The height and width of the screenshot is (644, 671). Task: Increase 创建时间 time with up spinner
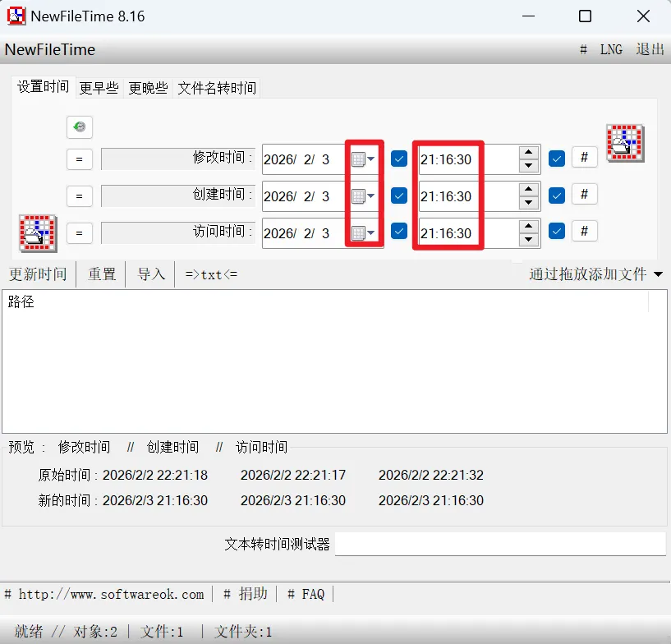pos(528,189)
